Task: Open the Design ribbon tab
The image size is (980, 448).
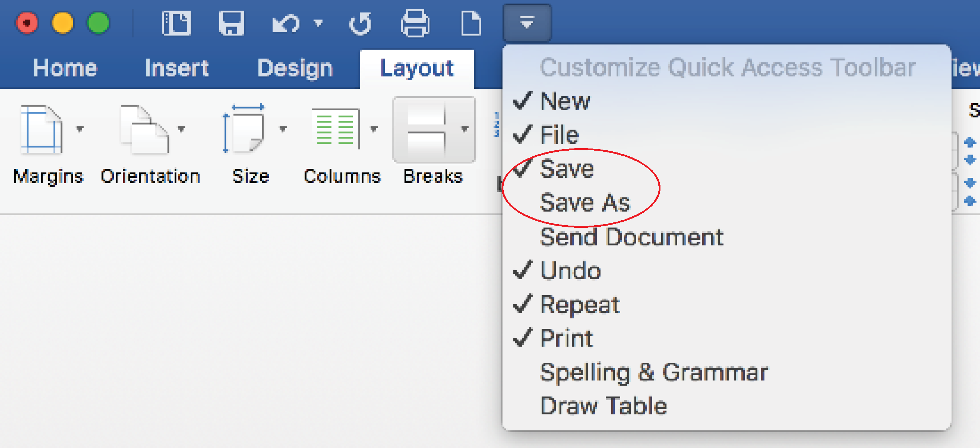Action: [295, 69]
